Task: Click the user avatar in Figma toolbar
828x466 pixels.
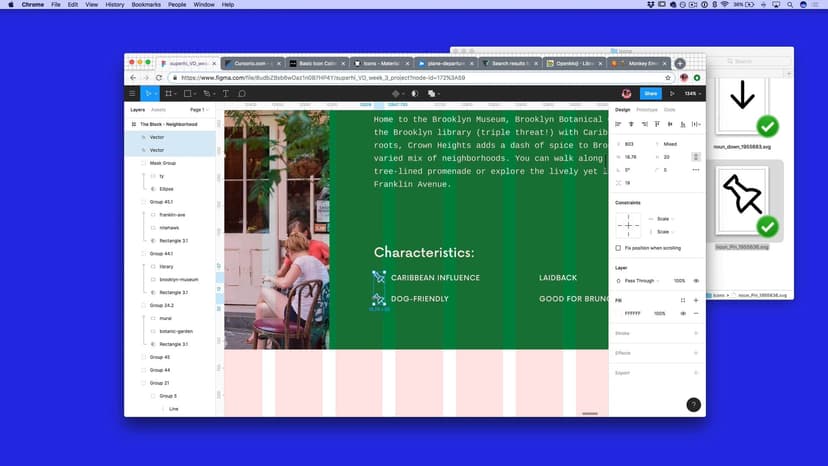Action: coord(626,94)
